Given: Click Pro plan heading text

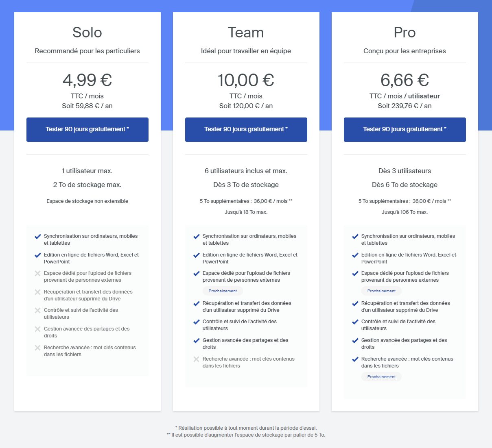Looking at the screenshot, I should (405, 33).
